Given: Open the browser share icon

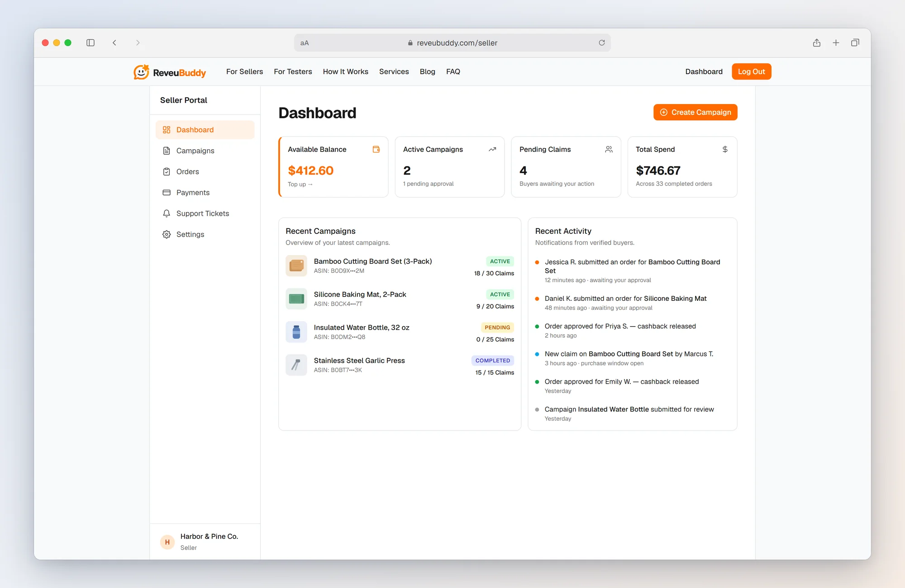Looking at the screenshot, I should click(817, 43).
